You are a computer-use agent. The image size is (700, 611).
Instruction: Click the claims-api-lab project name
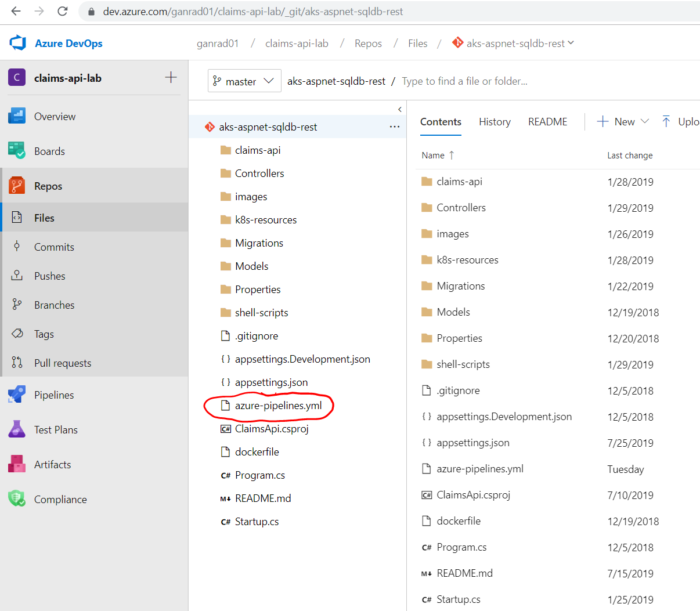coord(68,78)
